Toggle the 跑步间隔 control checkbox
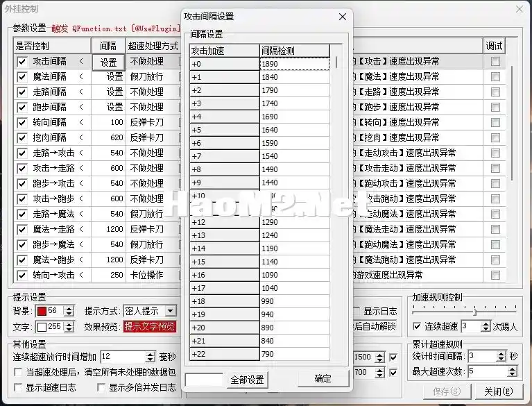The image size is (532, 406). (x=22, y=108)
